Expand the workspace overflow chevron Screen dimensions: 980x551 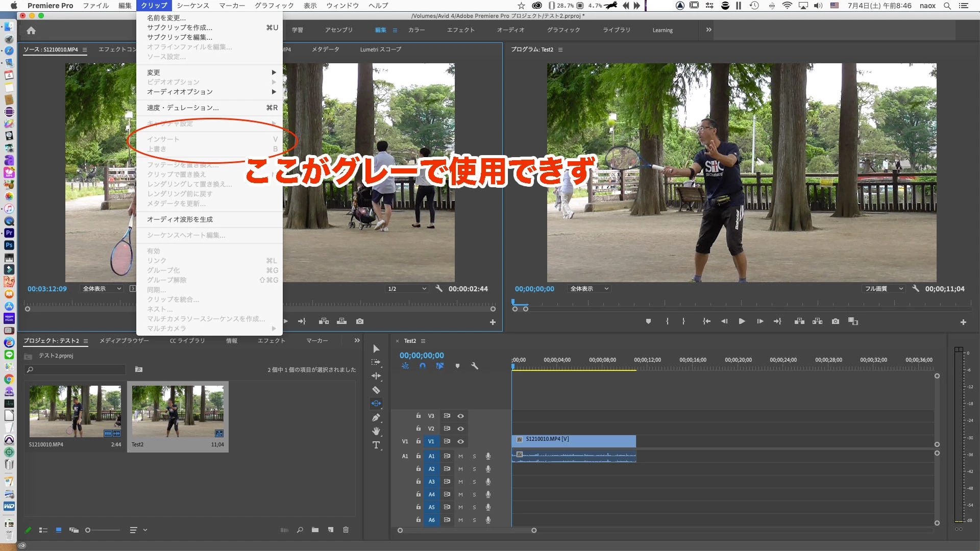click(708, 30)
